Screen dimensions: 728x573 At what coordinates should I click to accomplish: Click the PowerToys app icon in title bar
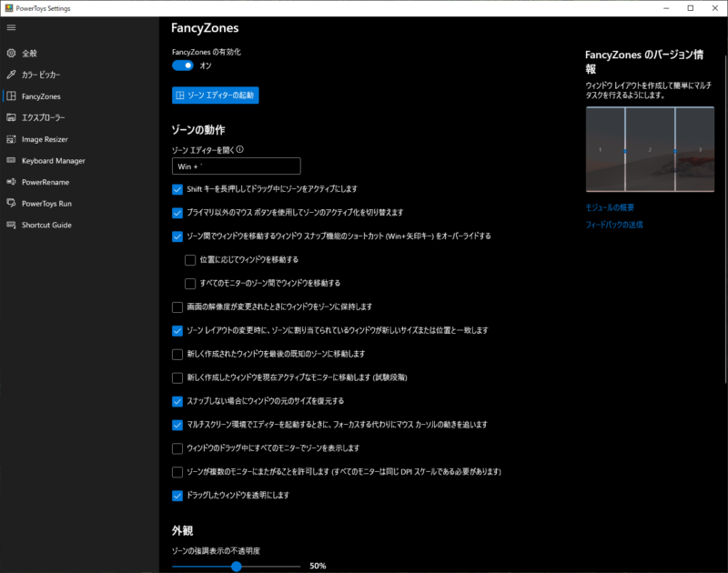(x=9, y=8)
